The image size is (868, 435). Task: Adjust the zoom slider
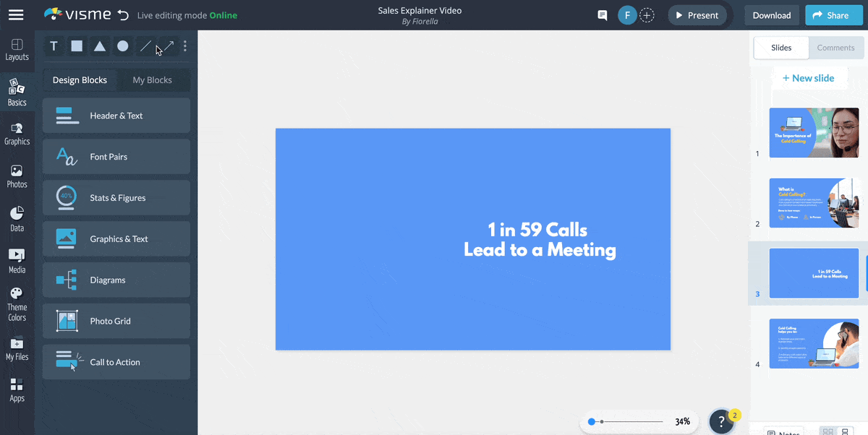[592, 421]
